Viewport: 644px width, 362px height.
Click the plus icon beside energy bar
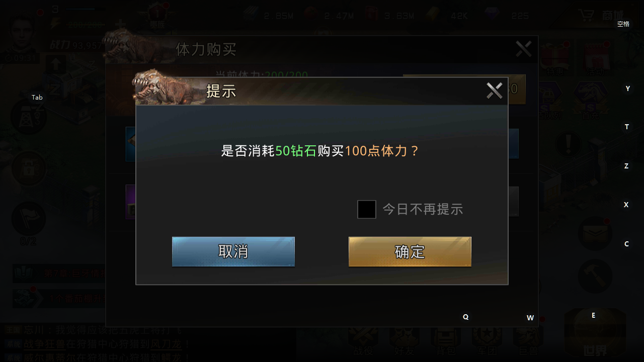coord(120,24)
